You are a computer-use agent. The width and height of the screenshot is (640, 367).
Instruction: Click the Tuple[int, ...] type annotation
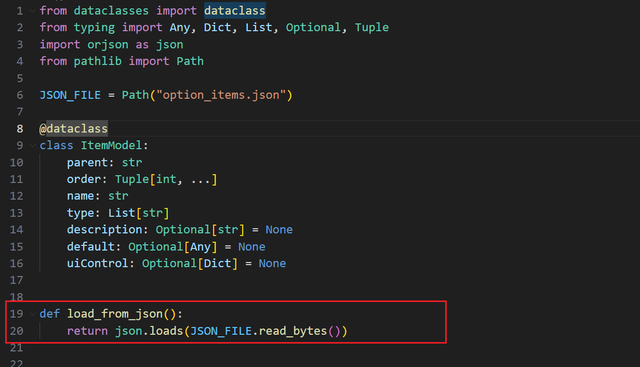pyautogui.click(x=166, y=179)
